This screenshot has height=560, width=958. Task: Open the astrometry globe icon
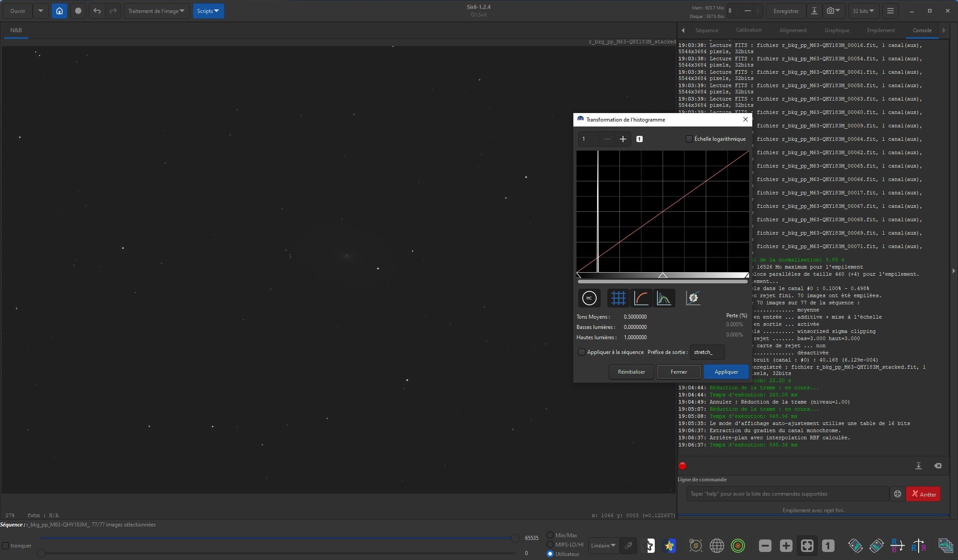point(716,546)
